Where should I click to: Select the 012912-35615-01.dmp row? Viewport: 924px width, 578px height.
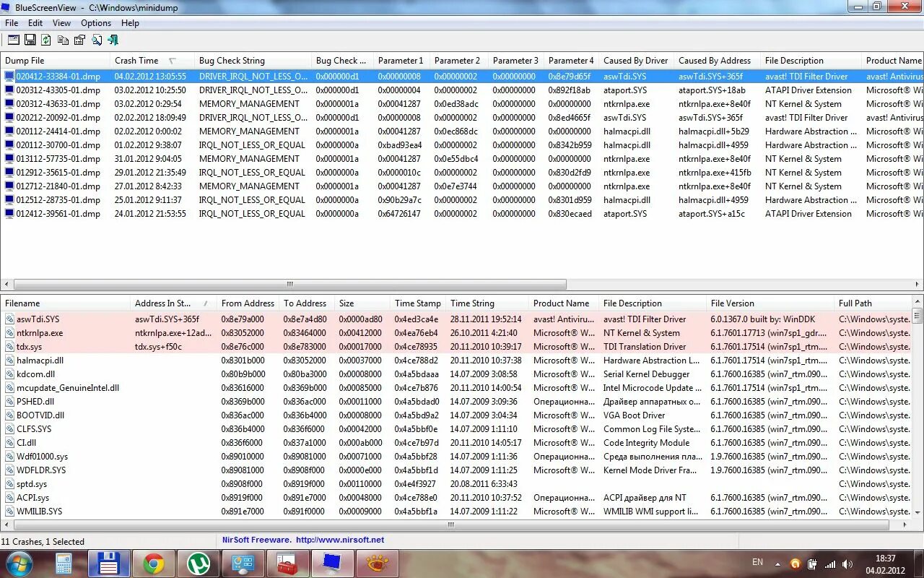pyautogui.click(x=462, y=173)
